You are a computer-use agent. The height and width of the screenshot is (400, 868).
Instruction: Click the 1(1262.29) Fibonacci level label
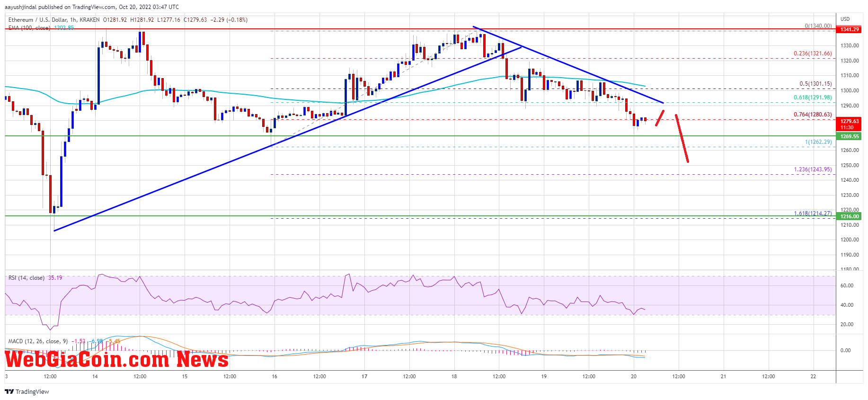(x=818, y=142)
